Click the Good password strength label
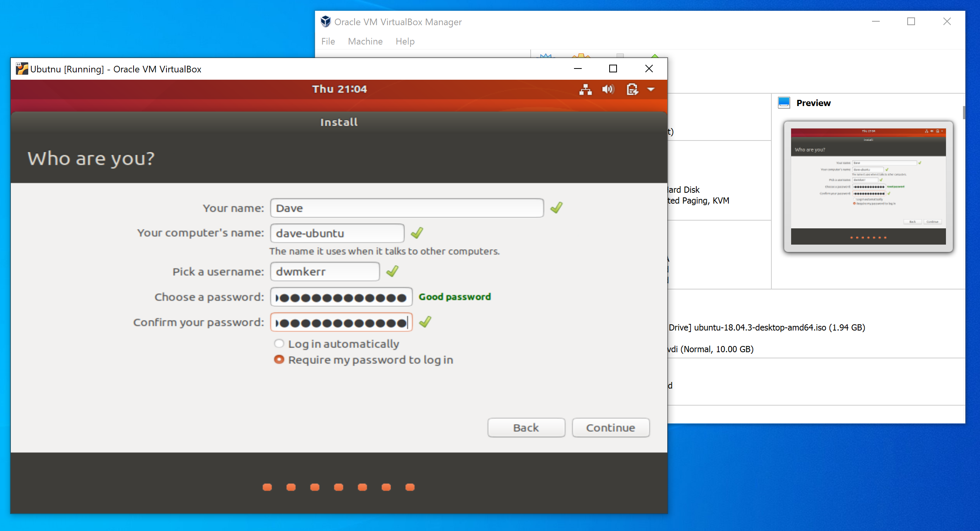Viewport: 980px width, 531px height. [455, 297]
